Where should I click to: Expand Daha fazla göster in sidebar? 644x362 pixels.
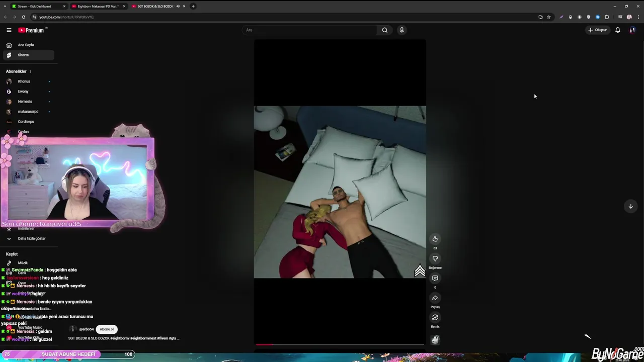[28, 238]
